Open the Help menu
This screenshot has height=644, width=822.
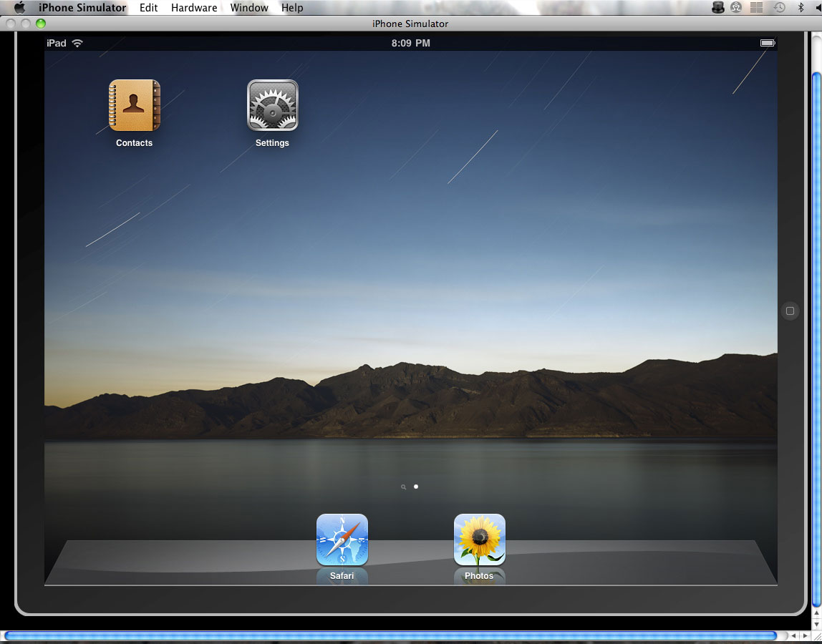click(x=292, y=8)
